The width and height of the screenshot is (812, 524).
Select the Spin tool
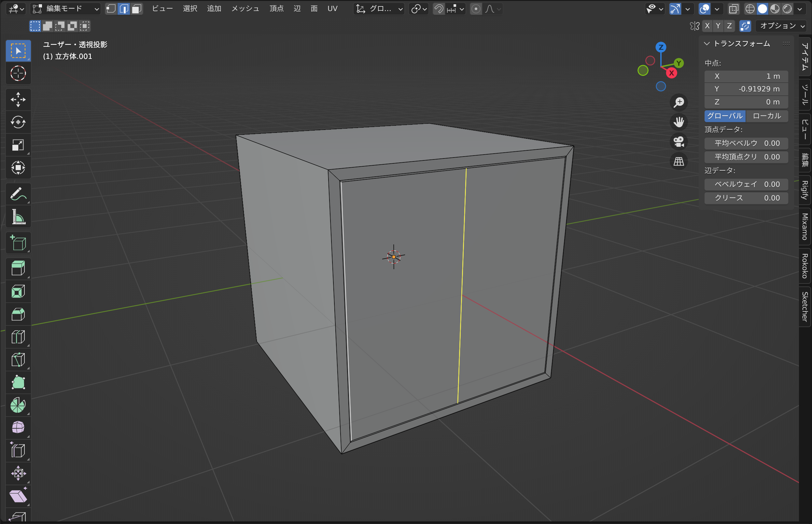tap(18, 405)
